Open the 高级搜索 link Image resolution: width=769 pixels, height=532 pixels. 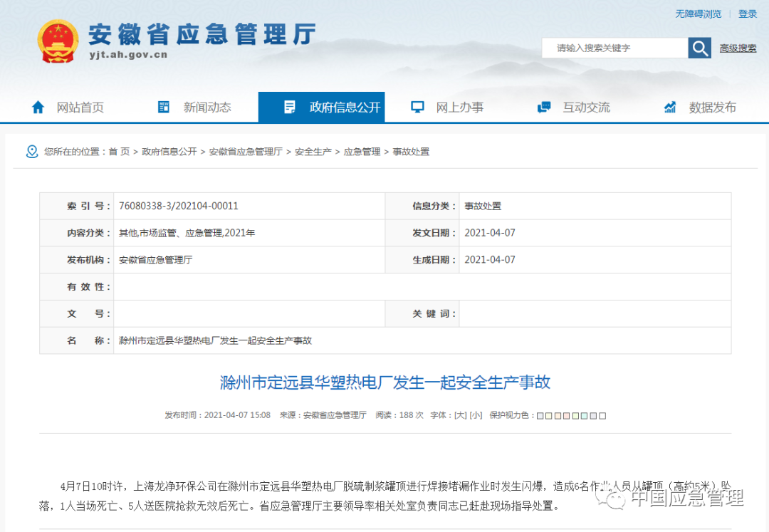[x=738, y=48]
